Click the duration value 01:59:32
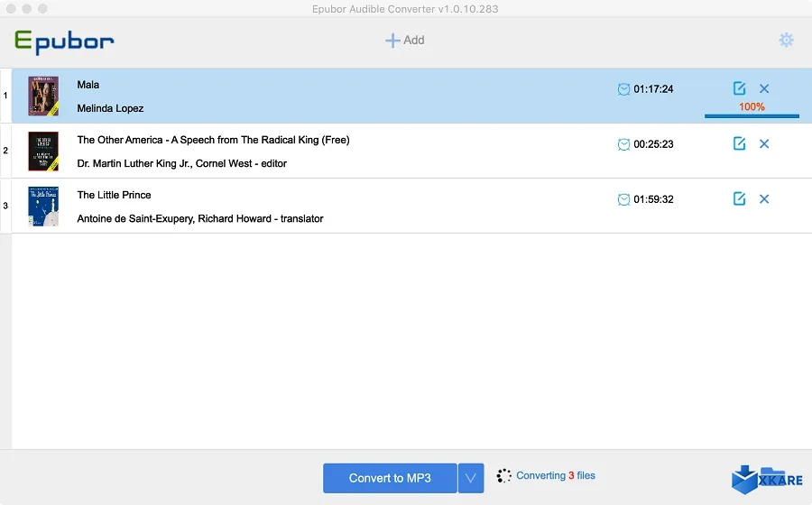 [x=653, y=199]
